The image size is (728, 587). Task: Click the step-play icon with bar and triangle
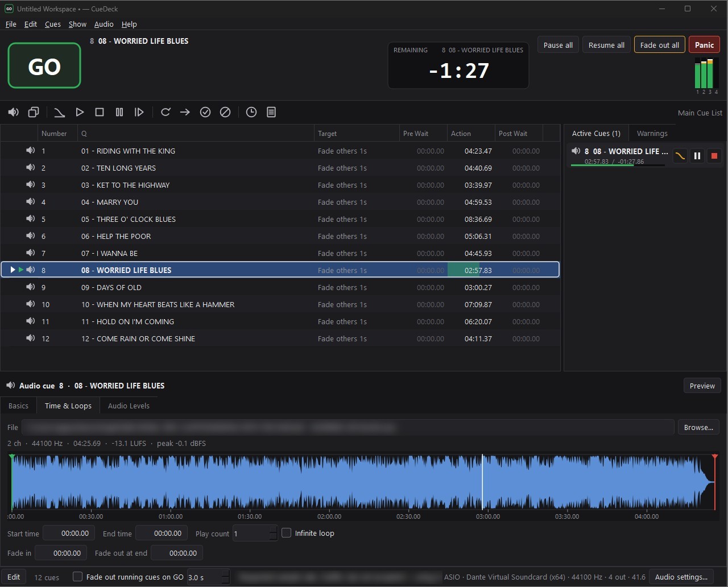pyautogui.click(x=139, y=112)
